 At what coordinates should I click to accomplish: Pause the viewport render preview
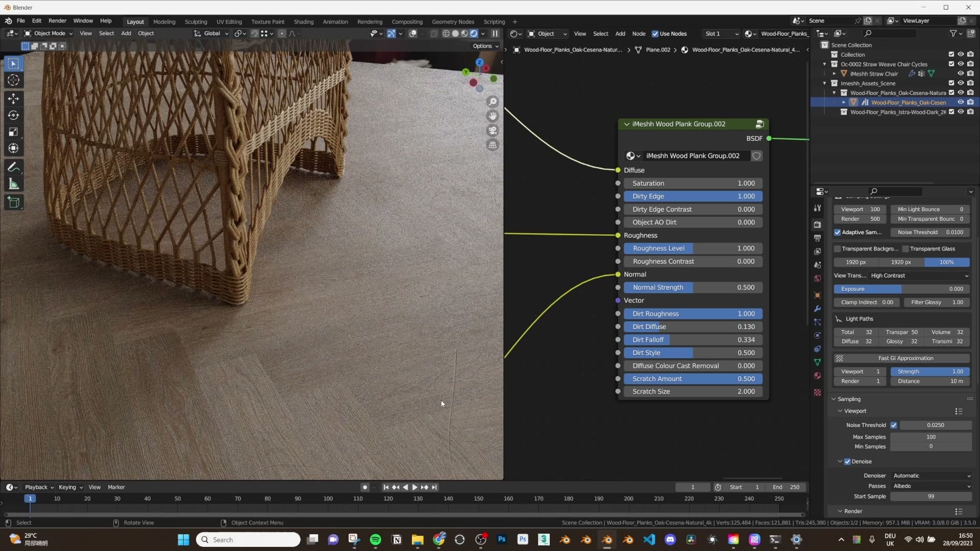click(x=495, y=34)
